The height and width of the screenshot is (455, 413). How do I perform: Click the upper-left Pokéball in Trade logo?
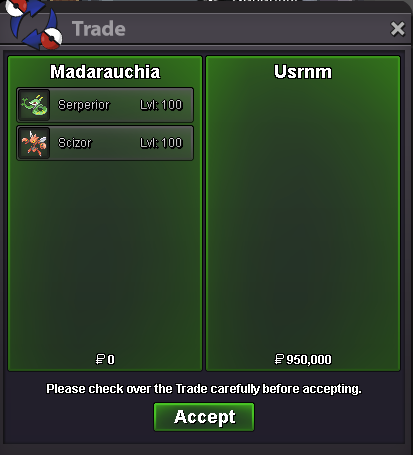(x=15, y=7)
